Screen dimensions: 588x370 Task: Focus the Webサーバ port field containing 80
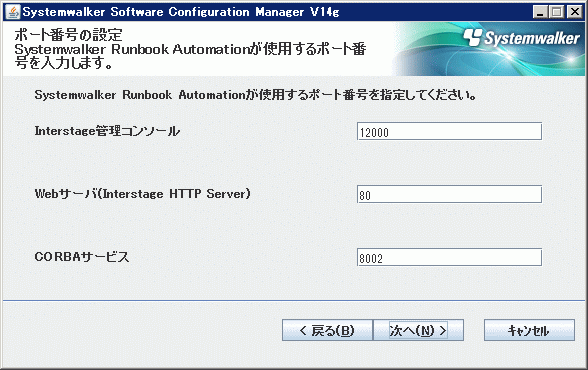click(449, 194)
